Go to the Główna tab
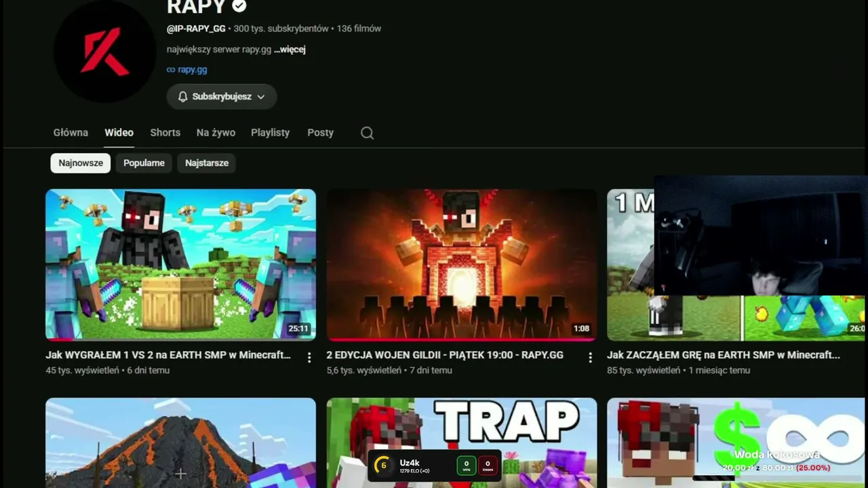This screenshot has width=868, height=488. coord(71,133)
